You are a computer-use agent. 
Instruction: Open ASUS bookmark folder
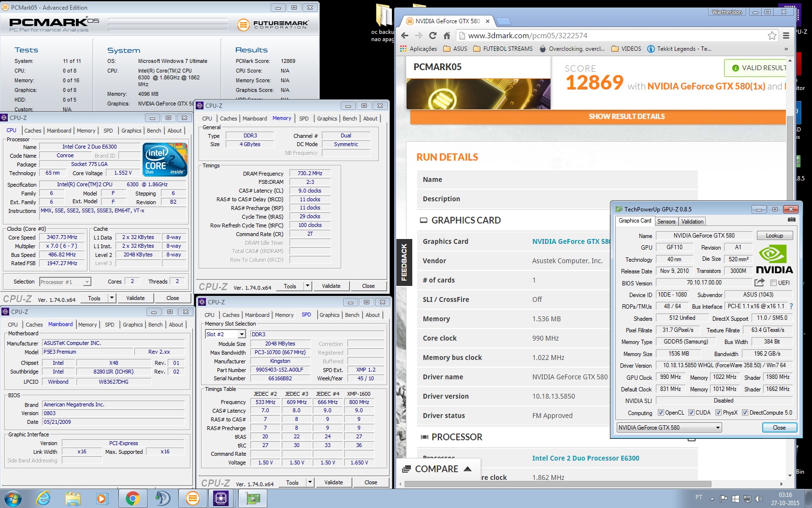point(456,49)
